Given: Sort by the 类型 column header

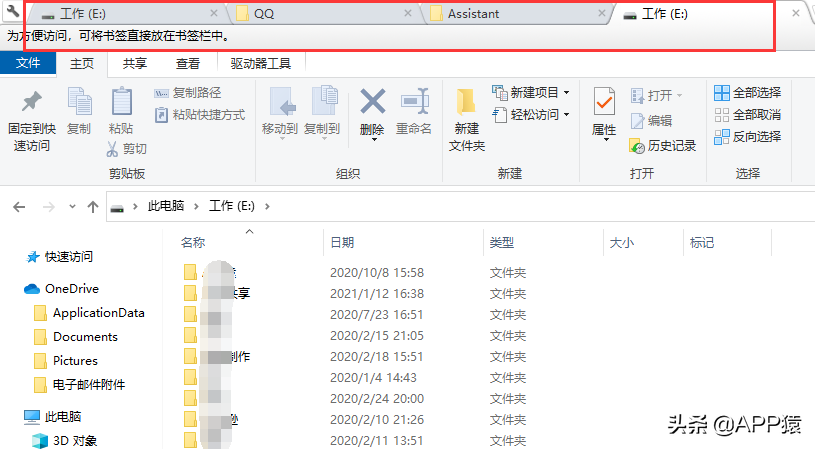Looking at the screenshot, I should [x=502, y=243].
